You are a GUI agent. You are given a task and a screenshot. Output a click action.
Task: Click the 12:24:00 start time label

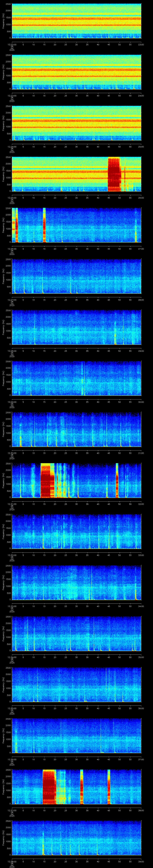point(12,147)
